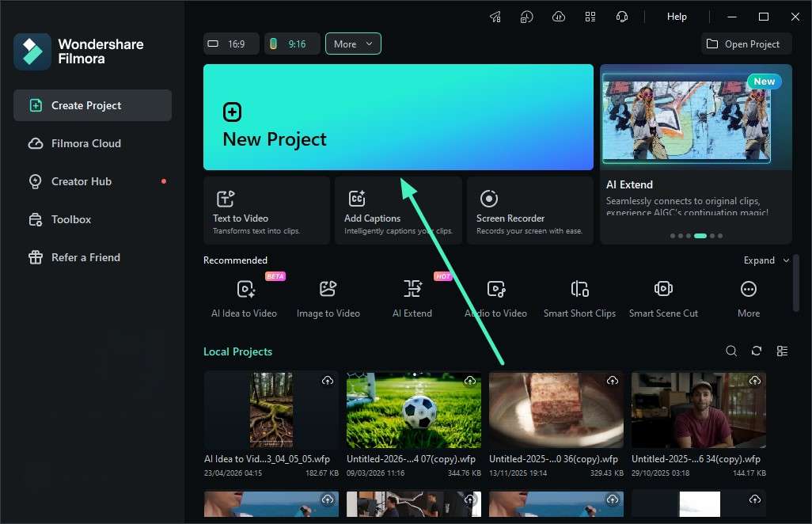Viewport: 812px width, 524px height.
Task: Expand the Recommended tools section
Action: tap(766, 260)
